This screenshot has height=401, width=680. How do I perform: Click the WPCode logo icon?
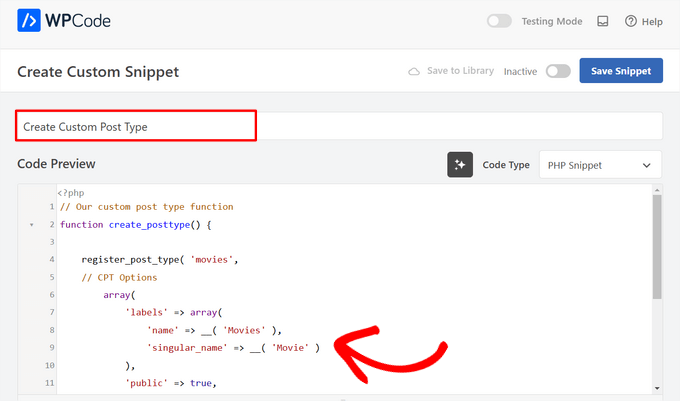[29, 20]
